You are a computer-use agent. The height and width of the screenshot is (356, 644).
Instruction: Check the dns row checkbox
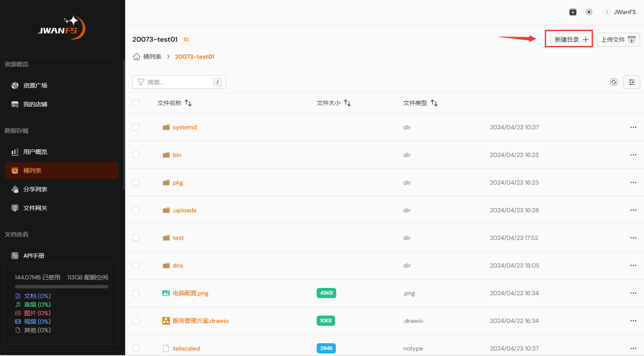(x=136, y=265)
